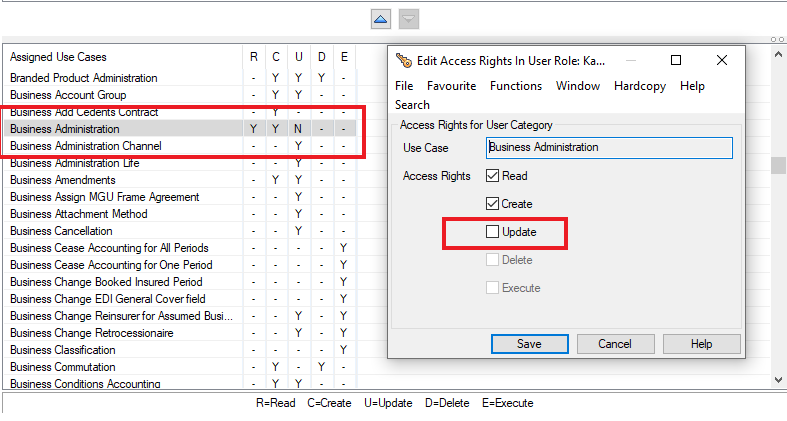The height and width of the screenshot is (421, 787).
Task: Click the gray down arrow icon
Action: click(408, 19)
